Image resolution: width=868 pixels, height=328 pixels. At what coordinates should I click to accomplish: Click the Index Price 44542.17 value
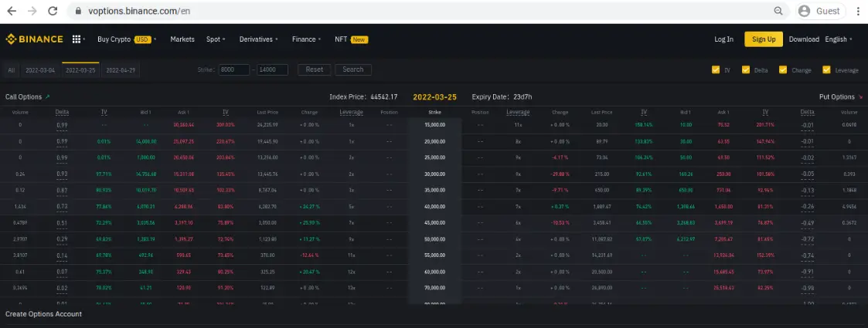point(383,96)
